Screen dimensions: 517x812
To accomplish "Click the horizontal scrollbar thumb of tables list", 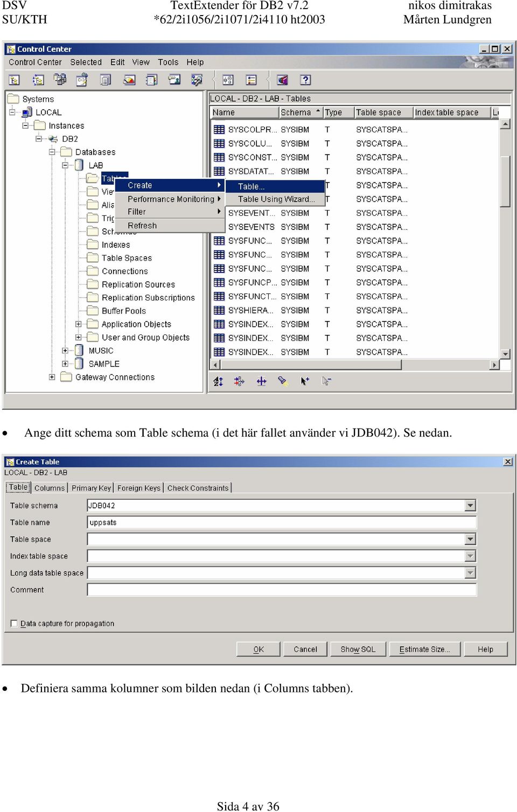I will coord(311,365).
